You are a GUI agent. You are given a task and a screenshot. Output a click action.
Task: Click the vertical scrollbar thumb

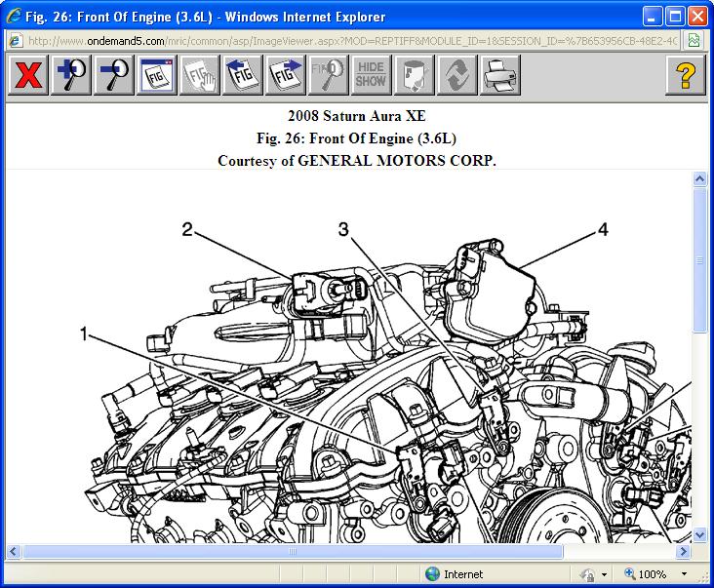[x=700, y=260]
